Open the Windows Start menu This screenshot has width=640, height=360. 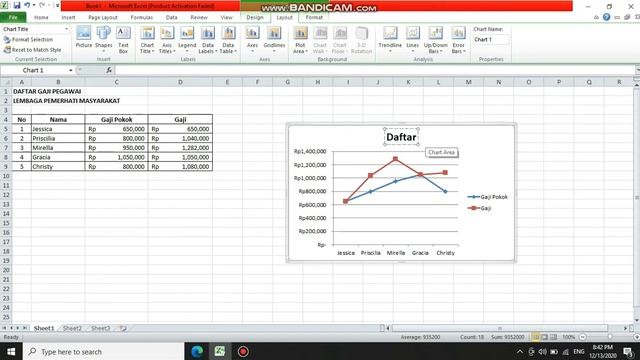coord(11,351)
